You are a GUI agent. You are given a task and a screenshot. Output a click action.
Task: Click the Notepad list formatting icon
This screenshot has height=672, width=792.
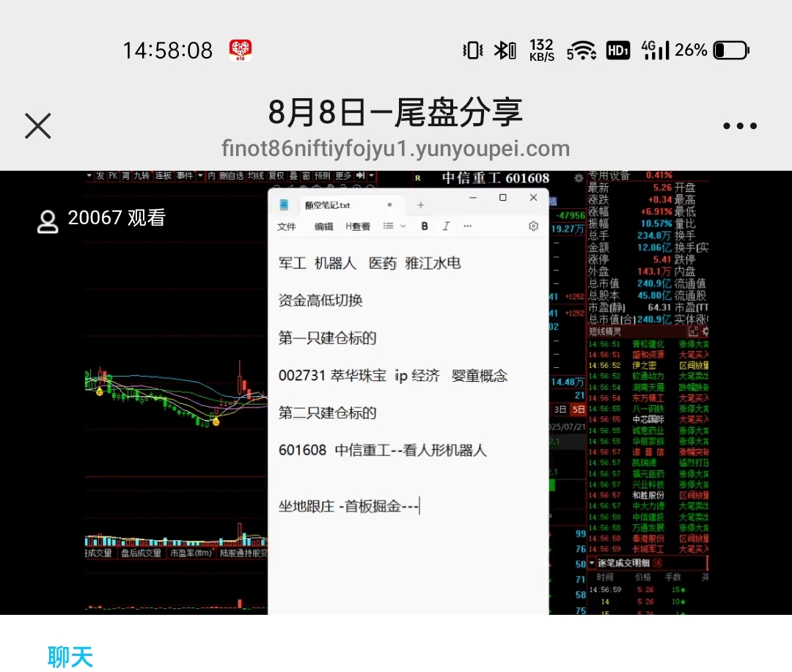coord(388,226)
